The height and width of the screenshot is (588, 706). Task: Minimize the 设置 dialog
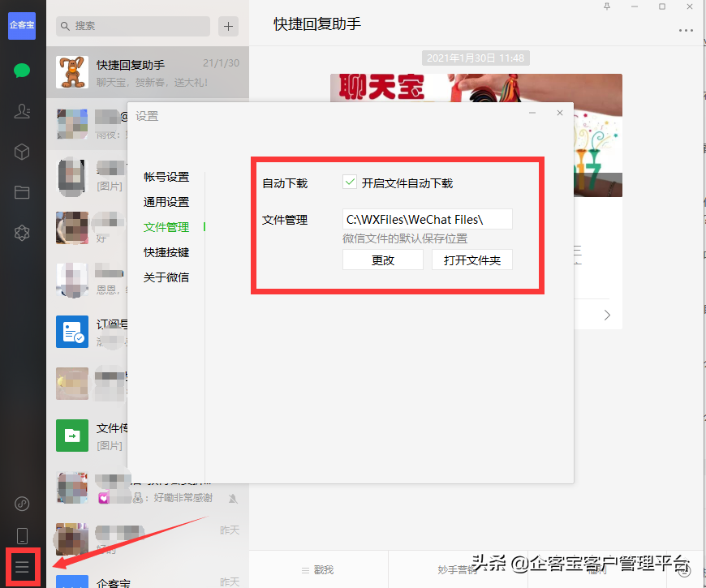tap(532, 113)
